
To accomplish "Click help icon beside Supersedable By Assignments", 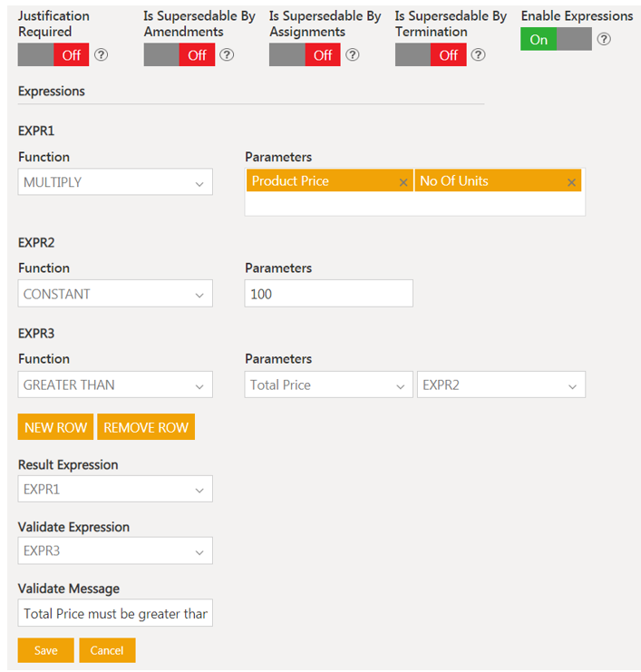I will pos(353,54).
